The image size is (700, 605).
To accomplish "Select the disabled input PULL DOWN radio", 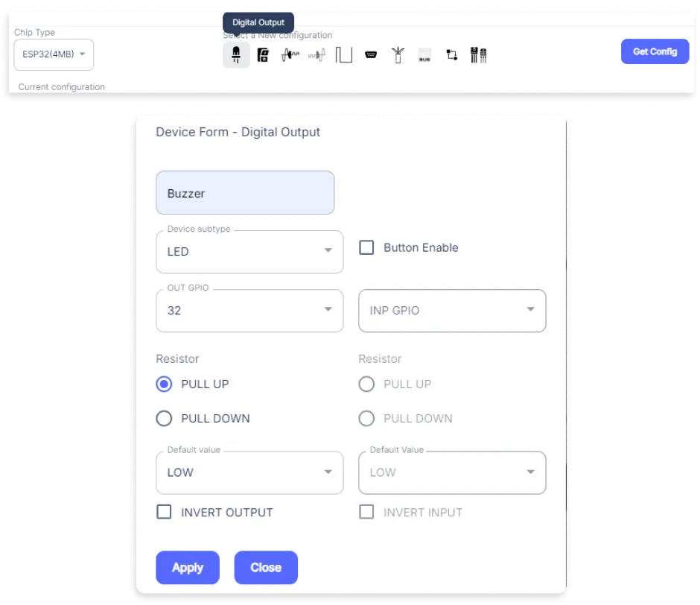I will point(366,418).
